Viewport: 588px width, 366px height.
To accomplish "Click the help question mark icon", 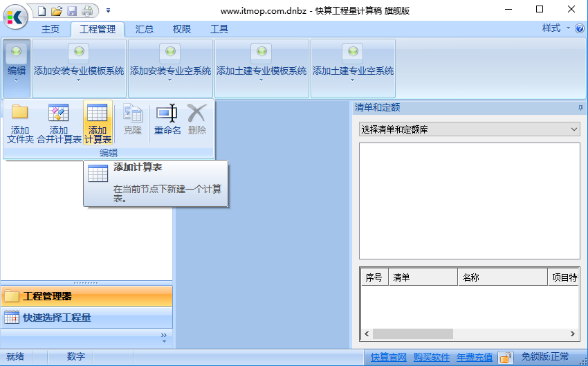I will (x=580, y=28).
